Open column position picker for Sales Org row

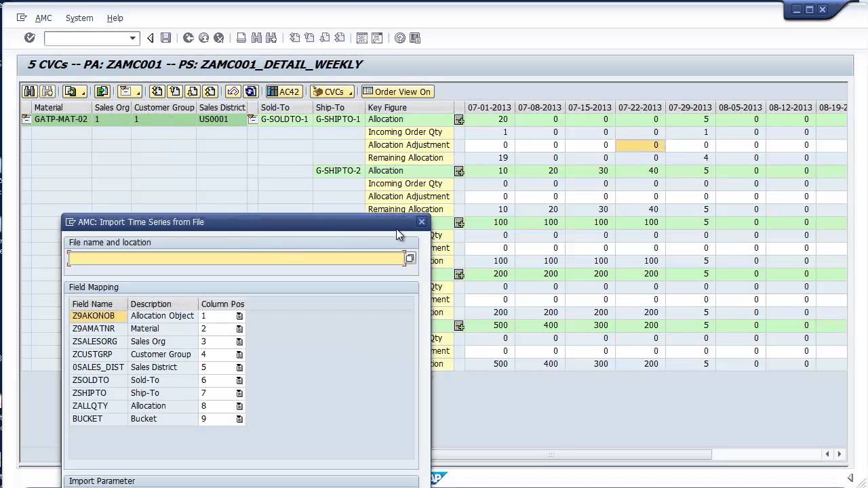[239, 342]
